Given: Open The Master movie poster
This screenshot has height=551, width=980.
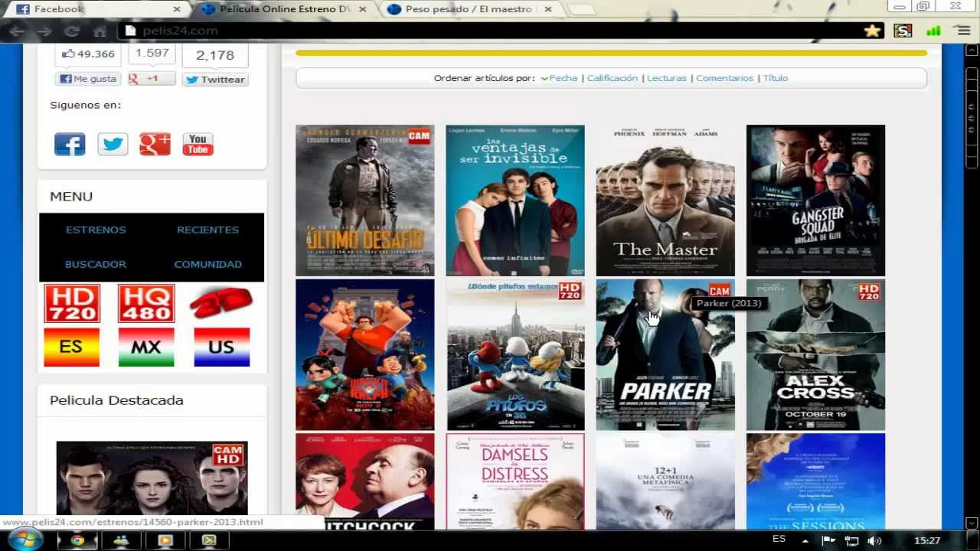Looking at the screenshot, I should pos(665,201).
